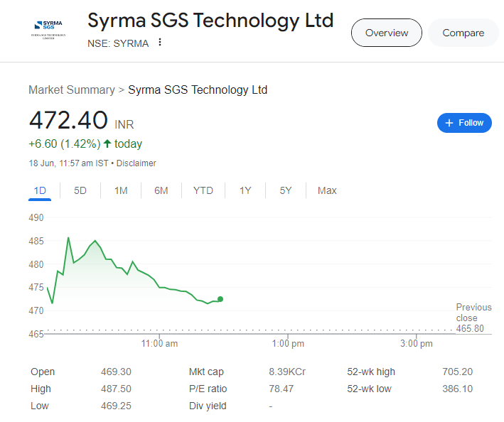The width and height of the screenshot is (504, 422).
Task: Switch chart to Max range
Action: (x=327, y=191)
